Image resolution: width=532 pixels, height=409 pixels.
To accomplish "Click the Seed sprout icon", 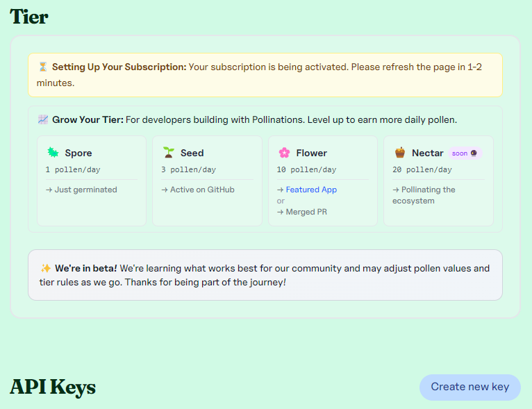I will tap(168, 153).
